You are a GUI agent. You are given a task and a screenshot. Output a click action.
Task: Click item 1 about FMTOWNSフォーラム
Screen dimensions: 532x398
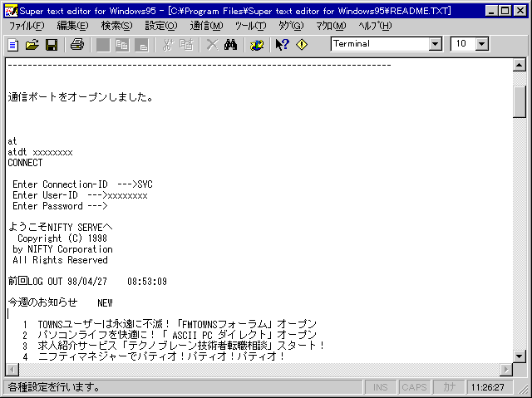(x=170, y=324)
